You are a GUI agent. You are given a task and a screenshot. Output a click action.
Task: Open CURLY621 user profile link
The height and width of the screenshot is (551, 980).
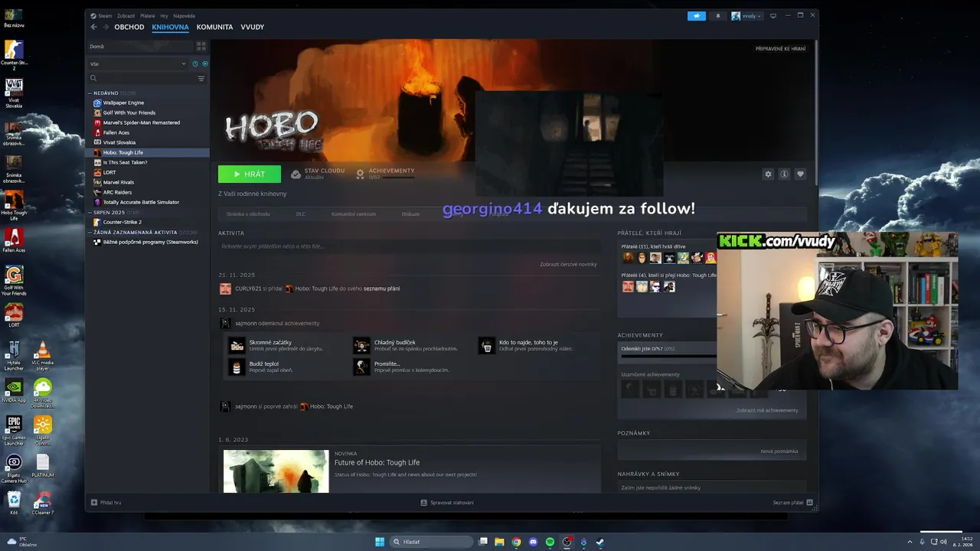(248, 289)
